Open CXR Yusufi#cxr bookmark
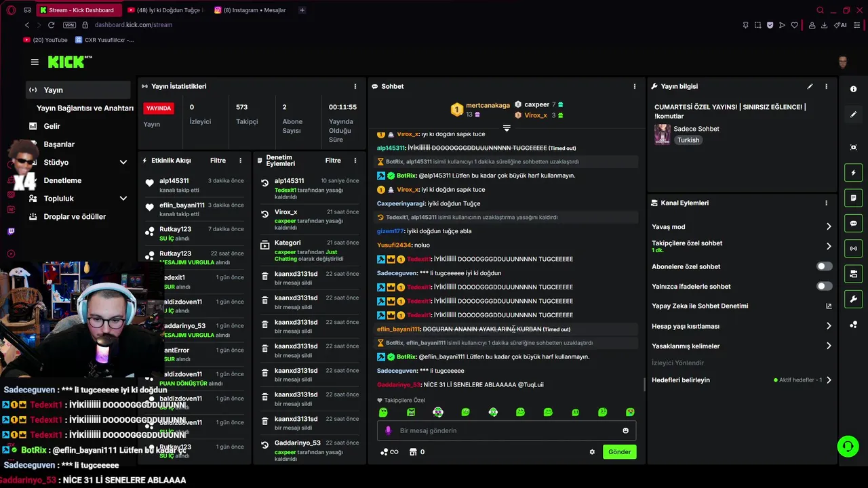The width and height of the screenshot is (868, 488). (x=104, y=40)
